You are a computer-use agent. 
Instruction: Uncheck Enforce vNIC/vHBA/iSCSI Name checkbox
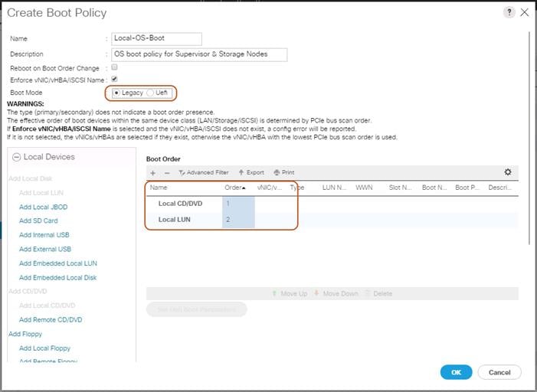tap(114, 79)
